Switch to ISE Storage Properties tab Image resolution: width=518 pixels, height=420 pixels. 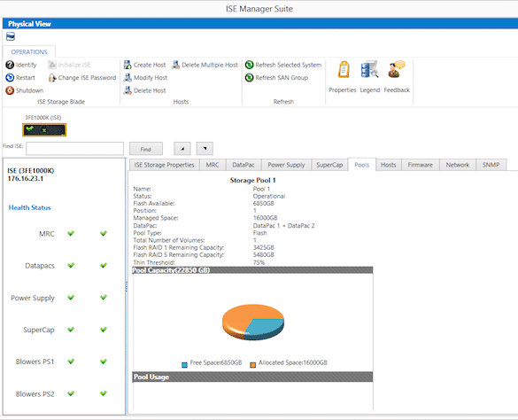(164, 165)
